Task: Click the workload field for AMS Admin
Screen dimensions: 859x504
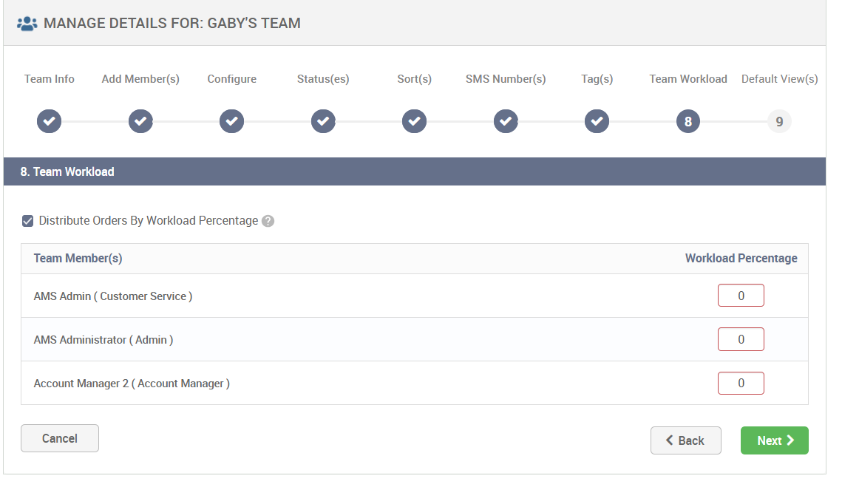Action: [x=741, y=295]
